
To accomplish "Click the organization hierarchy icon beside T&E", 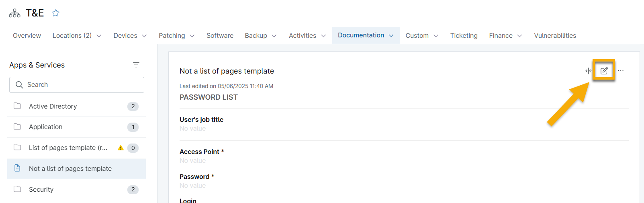I will coord(14,13).
